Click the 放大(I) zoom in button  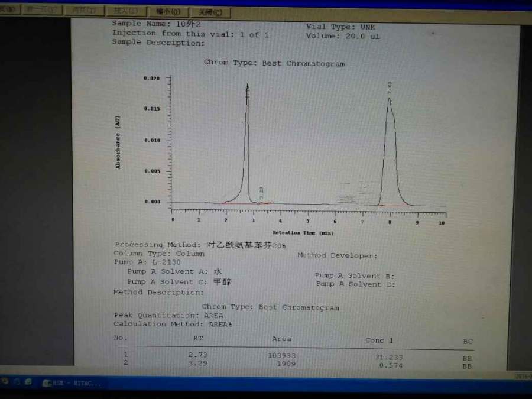point(126,11)
